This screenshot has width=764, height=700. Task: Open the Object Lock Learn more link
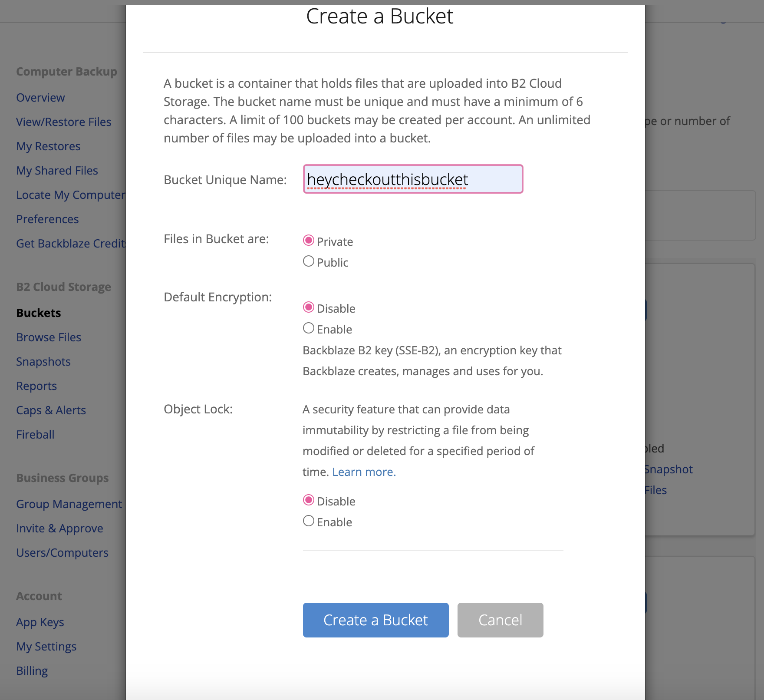pos(364,472)
